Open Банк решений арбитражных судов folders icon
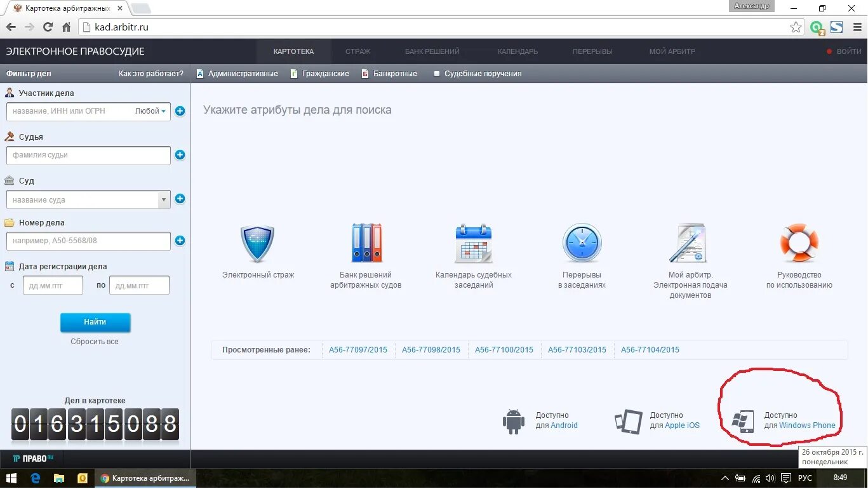Image resolution: width=868 pixels, height=489 pixels. [x=366, y=243]
